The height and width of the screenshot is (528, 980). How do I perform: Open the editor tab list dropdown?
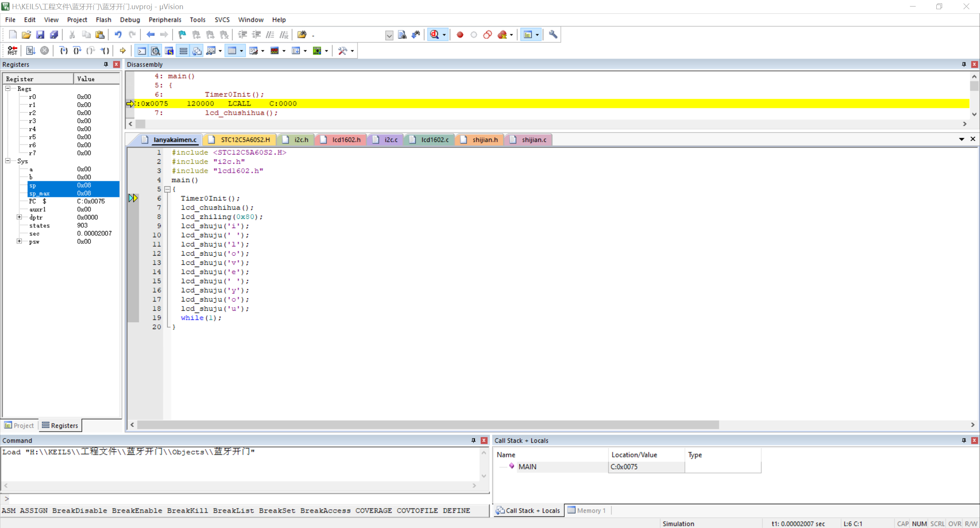(961, 139)
